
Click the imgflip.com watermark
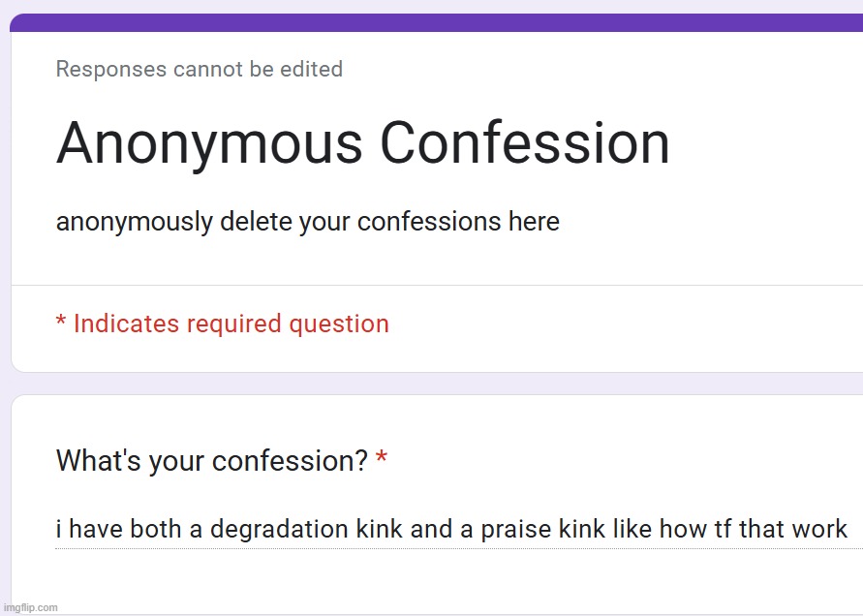[30, 607]
